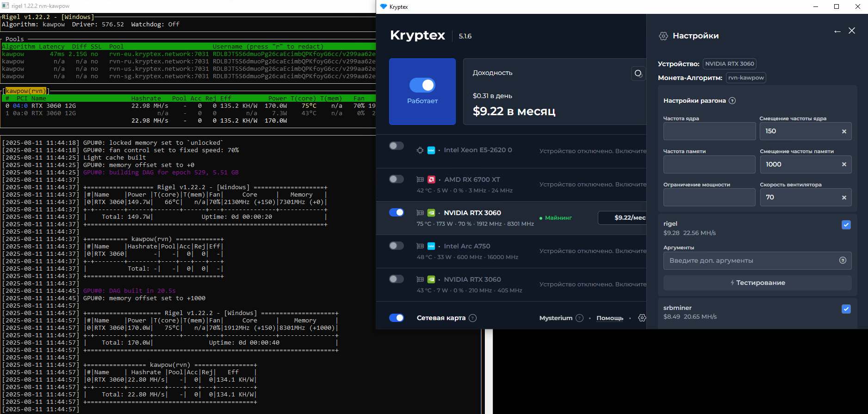Click the back arrow in settings panel
868x414 pixels.
pyautogui.click(x=837, y=31)
